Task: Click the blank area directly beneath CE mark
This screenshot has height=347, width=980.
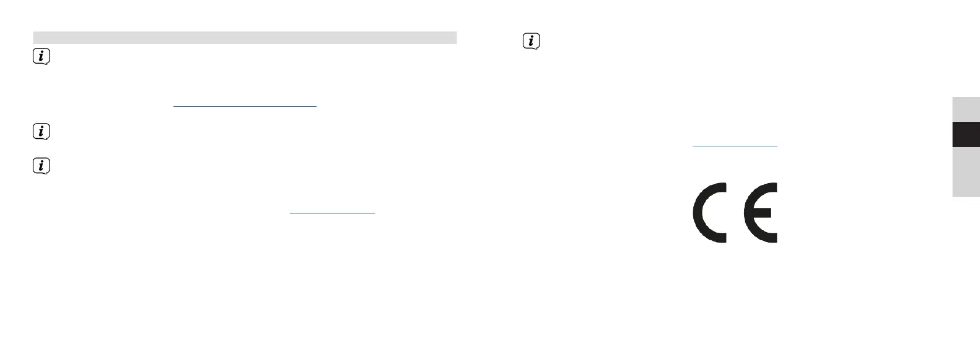Action: 735,268
